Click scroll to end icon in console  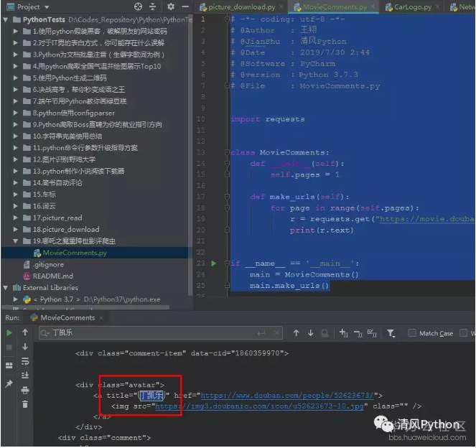[25, 375]
